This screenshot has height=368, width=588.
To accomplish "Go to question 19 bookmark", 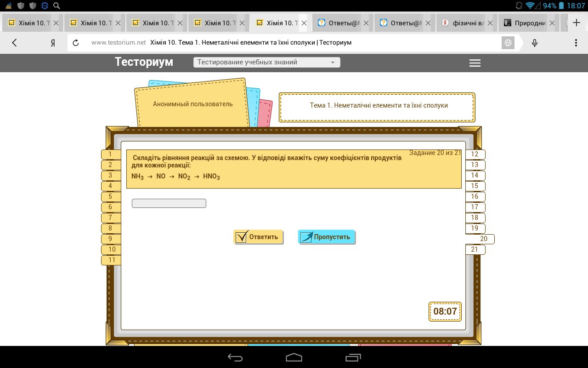I will pos(475,228).
